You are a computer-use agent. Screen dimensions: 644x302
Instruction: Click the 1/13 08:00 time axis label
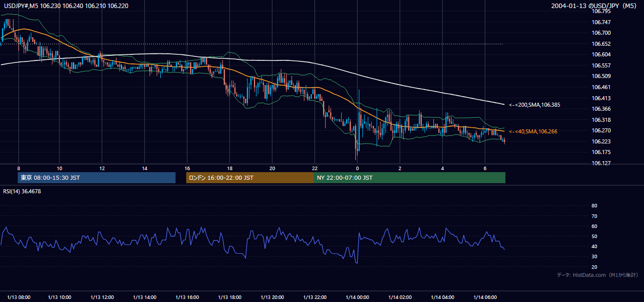click(x=19, y=297)
